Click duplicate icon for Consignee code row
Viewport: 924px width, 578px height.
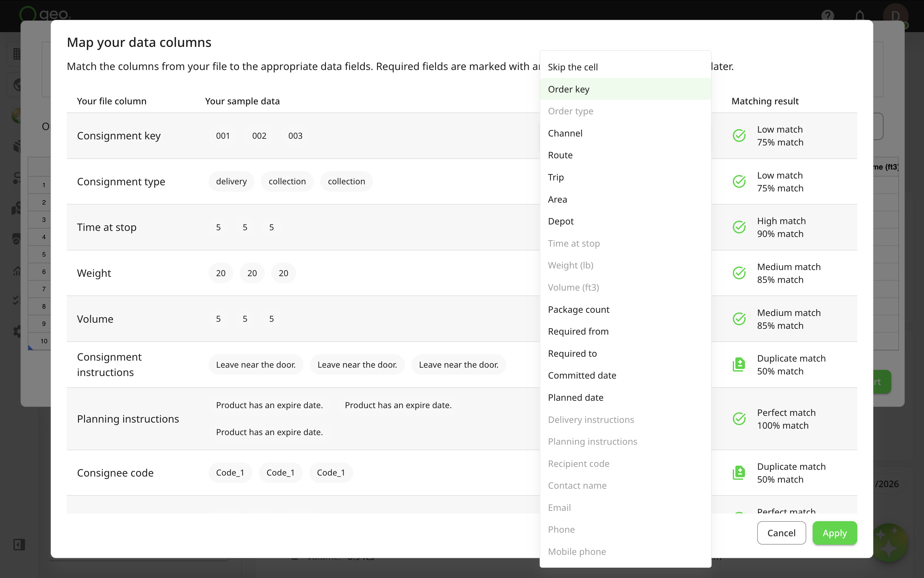(x=739, y=473)
